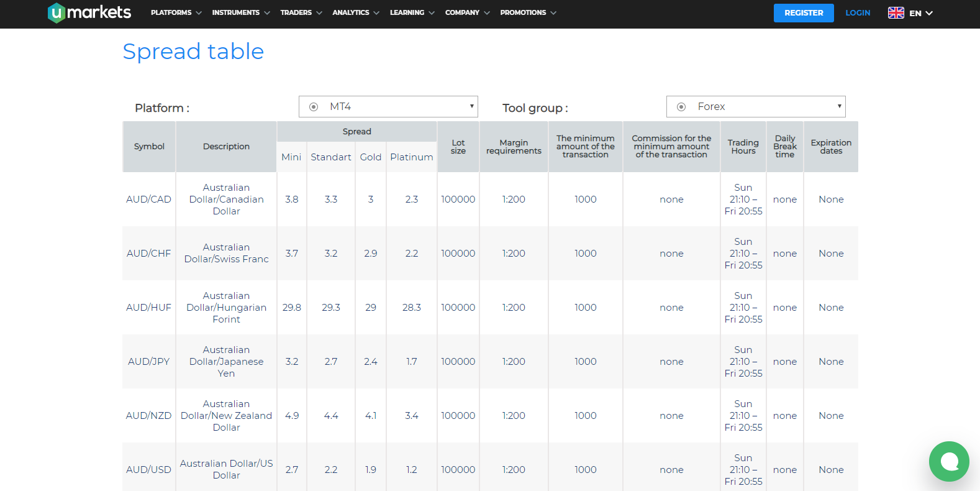Open the EN language selector
The width and height of the screenshot is (980, 491).
(x=921, y=13)
